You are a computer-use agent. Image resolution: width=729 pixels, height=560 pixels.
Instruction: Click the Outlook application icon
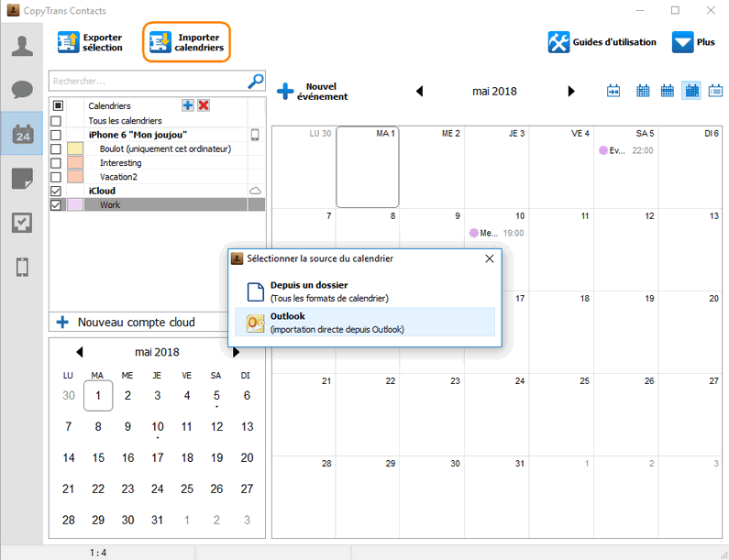click(x=255, y=323)
